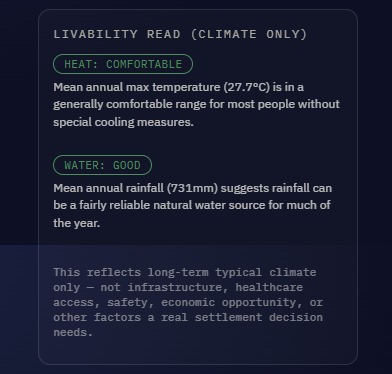
Task: Click the WATER: GOOD status badge
Action: [x=102, y=165]
